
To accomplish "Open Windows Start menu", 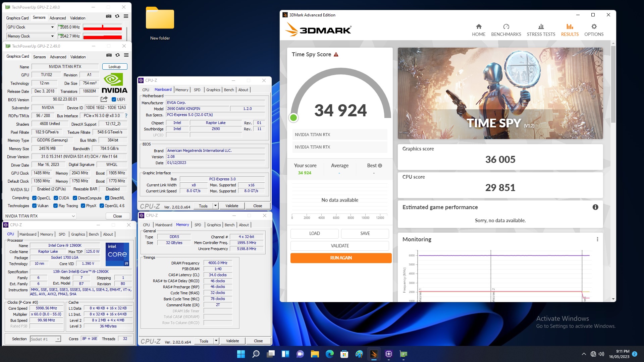I will [241, 354].
